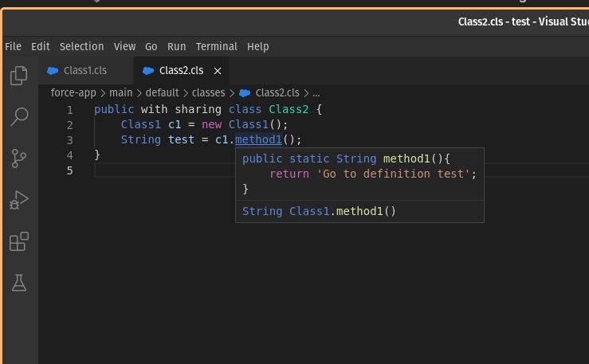Click 'public static String method1(){' in popup
The height and width of the screenshot is (364, 589).
coord(346,159)
